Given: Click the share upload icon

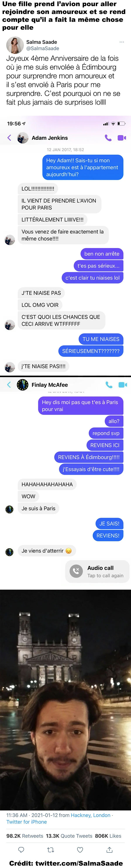Looking at the screenshot, I should [x=109, y=850].
